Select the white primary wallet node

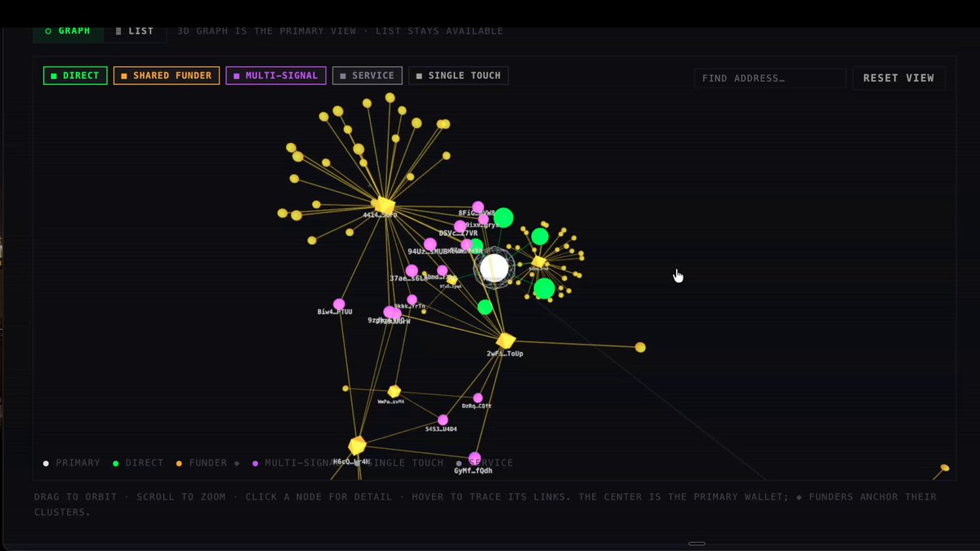click(x=494, y=268)
